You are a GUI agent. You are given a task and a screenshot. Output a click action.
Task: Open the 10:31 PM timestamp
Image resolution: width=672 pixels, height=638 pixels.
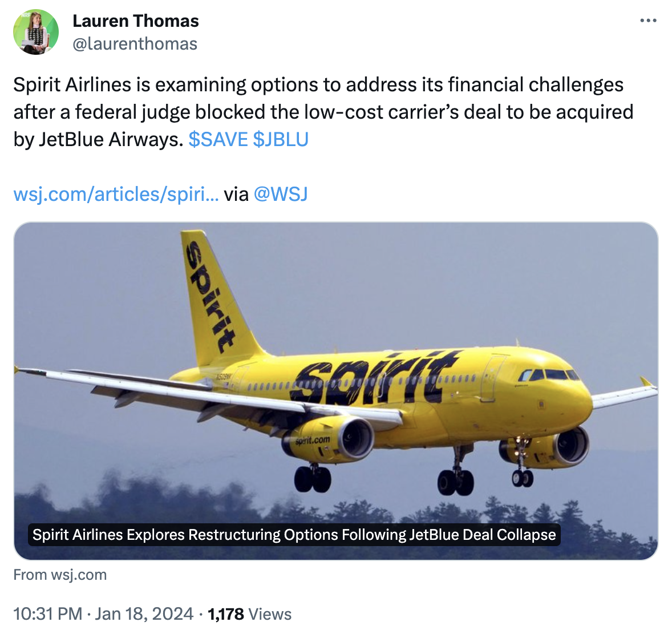[x=48, y=614]
